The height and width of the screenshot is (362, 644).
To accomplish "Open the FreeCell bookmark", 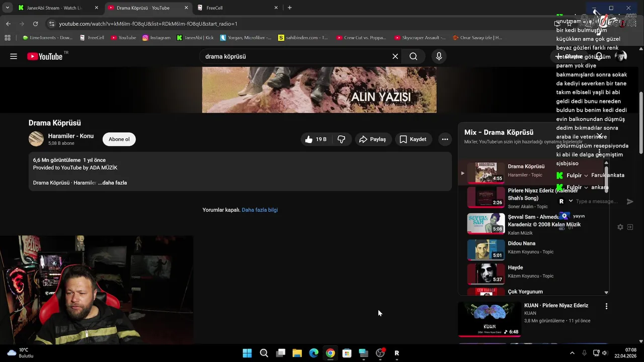I will pos(92,37).
